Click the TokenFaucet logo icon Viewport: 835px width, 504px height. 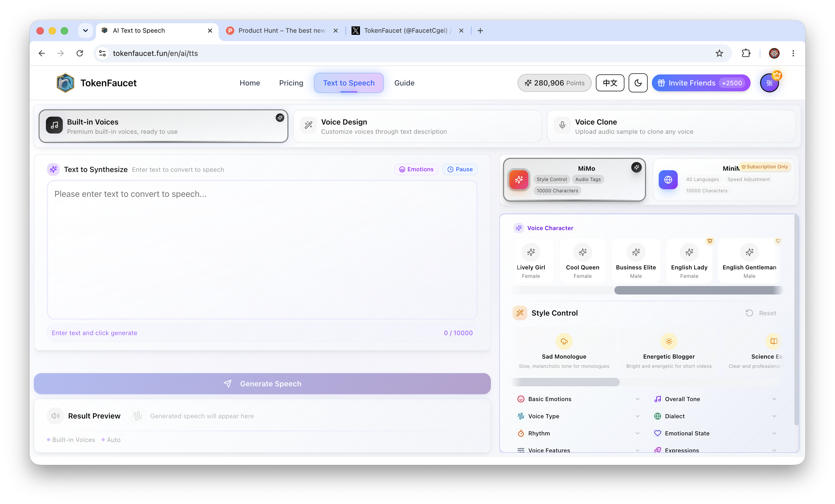[65, 83]
